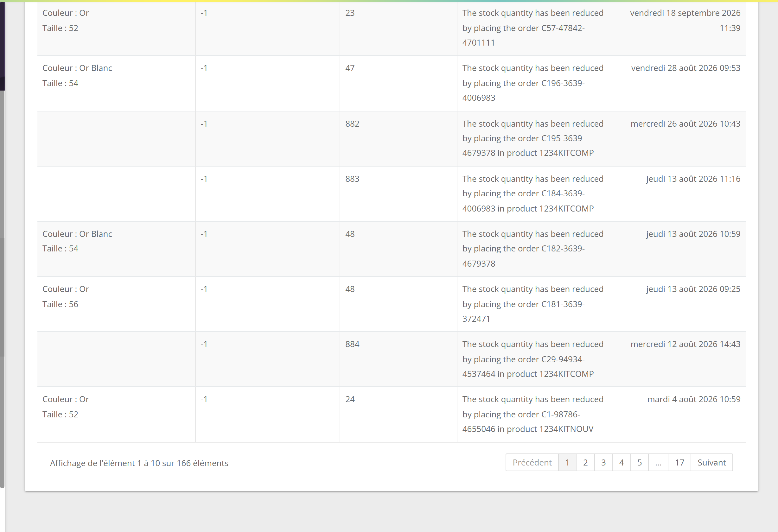Go to page 5 of results
The image size is (778, 532).
point(640,462)
